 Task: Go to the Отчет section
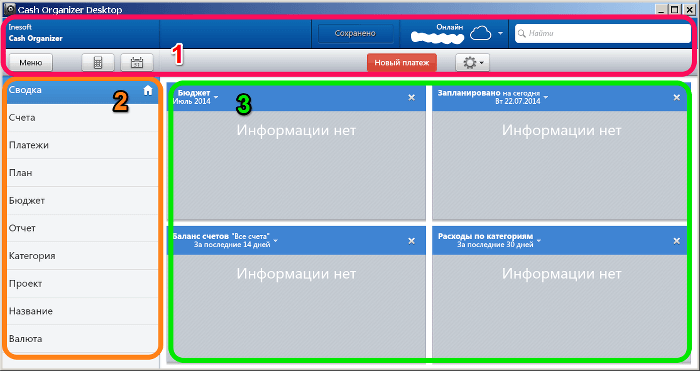tap(83, 228)
